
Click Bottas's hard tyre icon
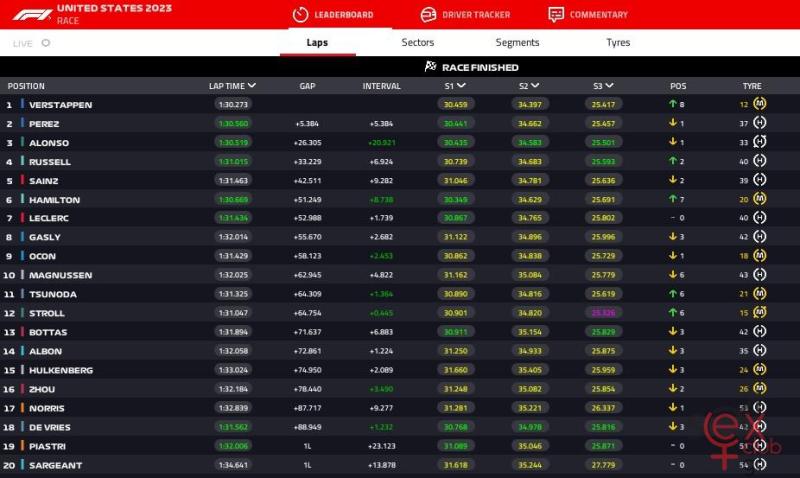760,332
